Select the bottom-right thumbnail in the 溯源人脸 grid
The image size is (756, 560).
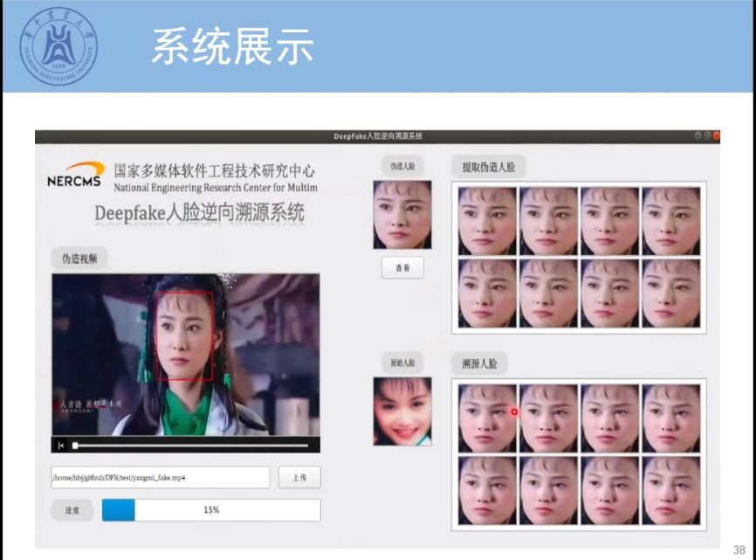coord(670,490)
